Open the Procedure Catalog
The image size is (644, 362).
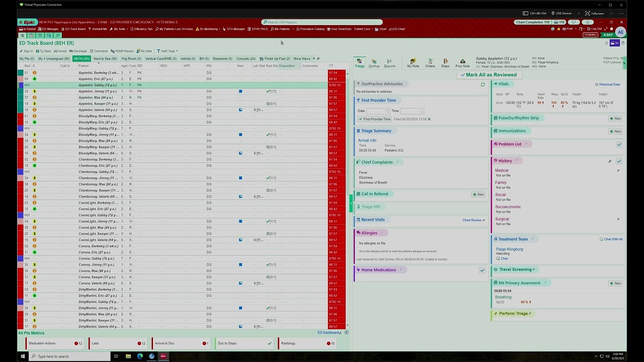click(310, 29)
